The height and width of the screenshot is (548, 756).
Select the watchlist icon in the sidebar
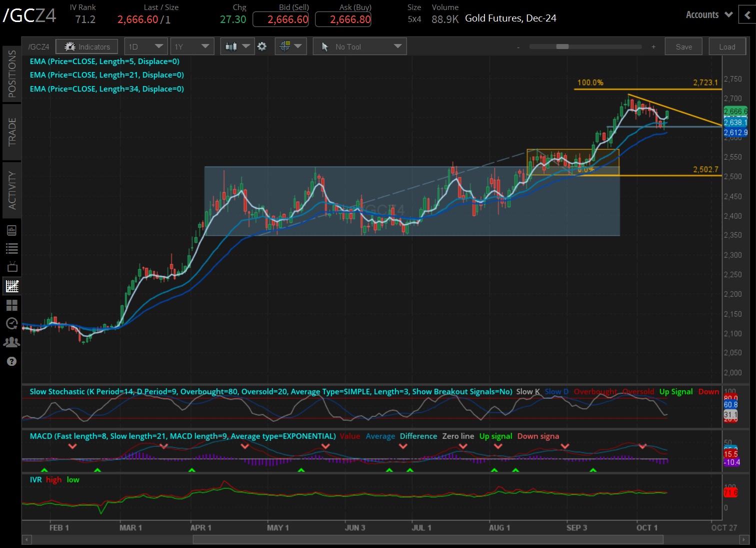coord(11,249)
